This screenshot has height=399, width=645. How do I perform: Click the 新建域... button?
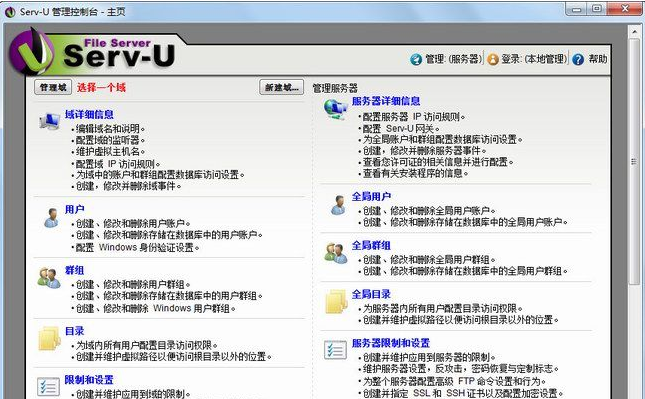click(x=282, y=87)
